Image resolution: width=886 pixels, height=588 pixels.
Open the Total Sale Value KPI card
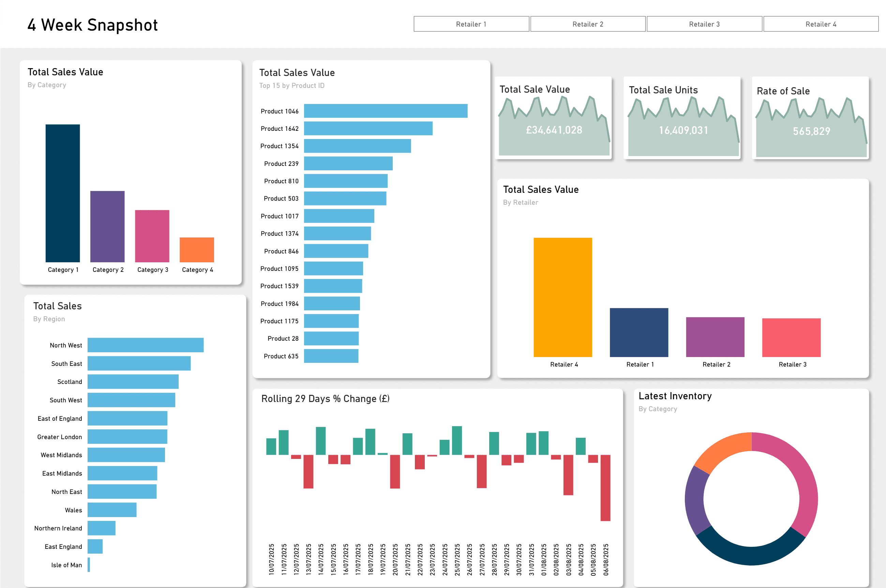554,118
